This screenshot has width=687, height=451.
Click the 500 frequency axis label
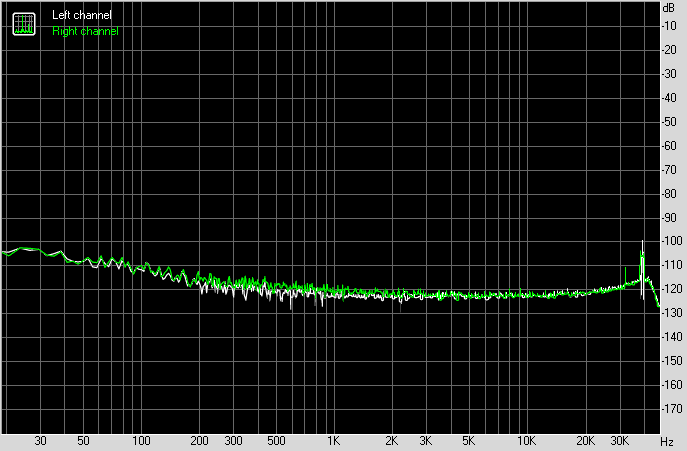point(276,440)
